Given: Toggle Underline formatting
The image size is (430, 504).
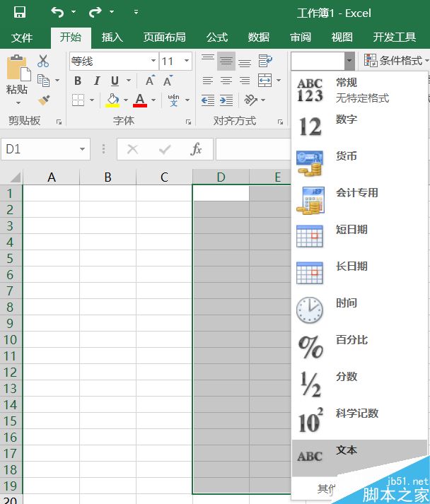Looking at the screenshot, I should (115, 81).
